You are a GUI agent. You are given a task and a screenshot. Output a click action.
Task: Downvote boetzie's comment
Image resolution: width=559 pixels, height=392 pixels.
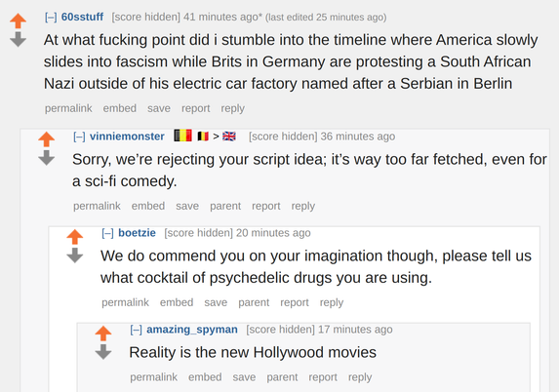75,255
